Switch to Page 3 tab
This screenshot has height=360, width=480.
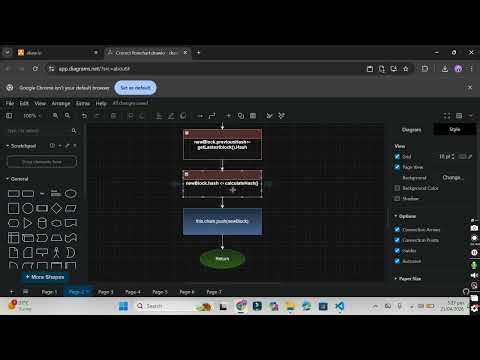(106, 292)
